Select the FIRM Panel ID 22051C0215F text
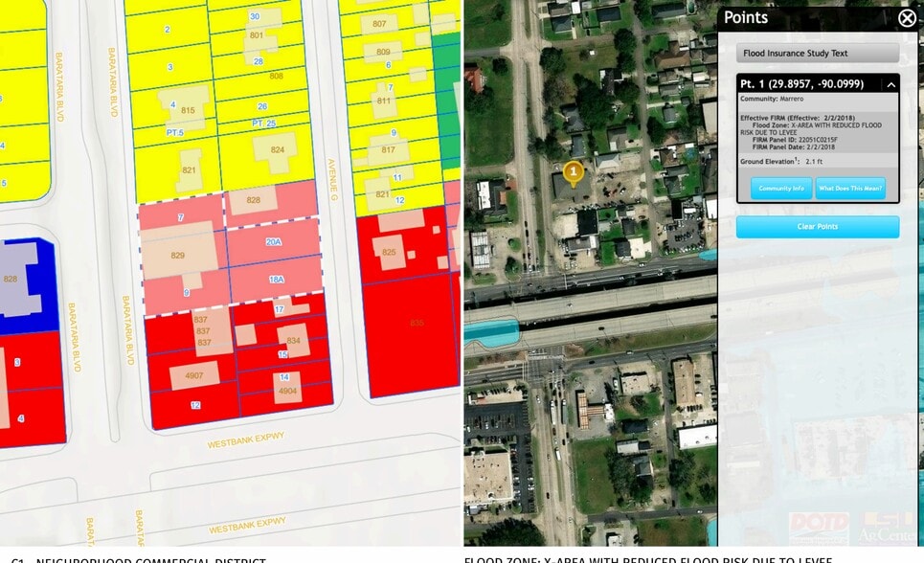The image size is (924, 563). tap(795, 141)
